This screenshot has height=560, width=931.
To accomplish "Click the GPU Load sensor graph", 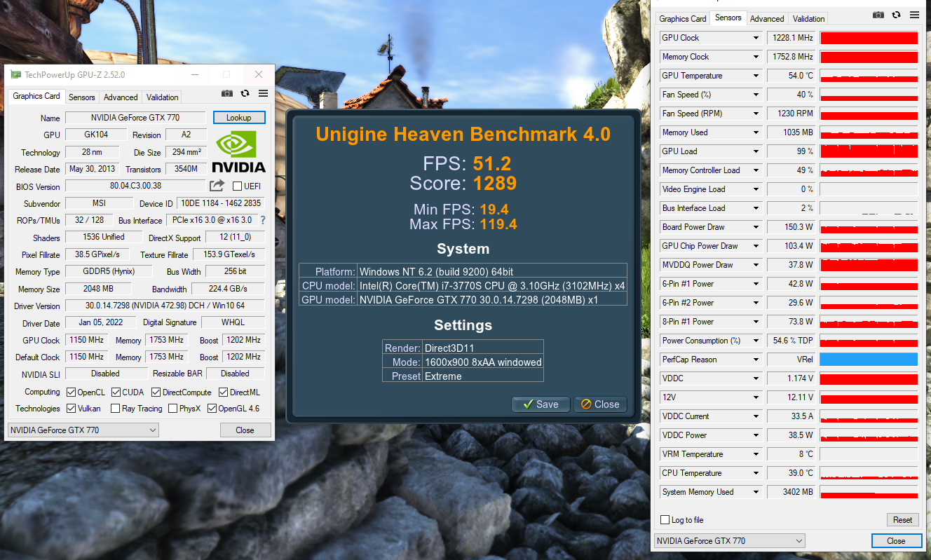I will [869, 151].
